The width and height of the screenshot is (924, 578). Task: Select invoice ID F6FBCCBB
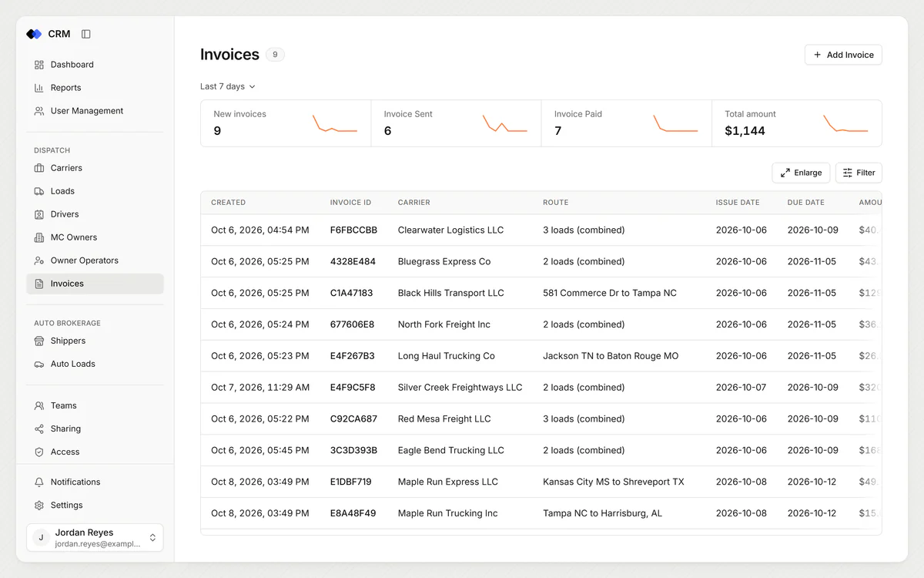tap(353, 230)
